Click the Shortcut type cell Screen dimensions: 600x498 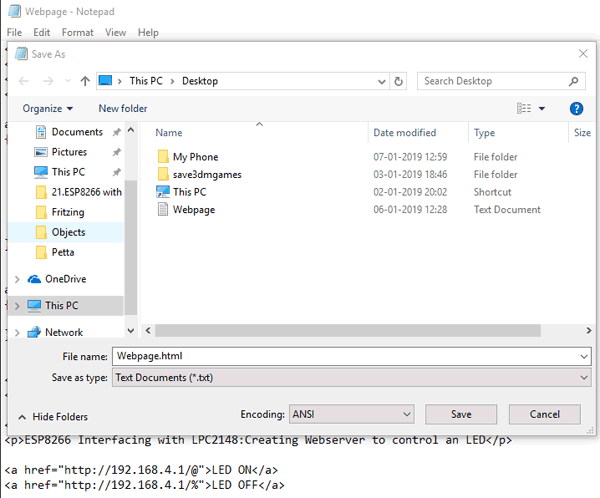[x=492, y=192]
